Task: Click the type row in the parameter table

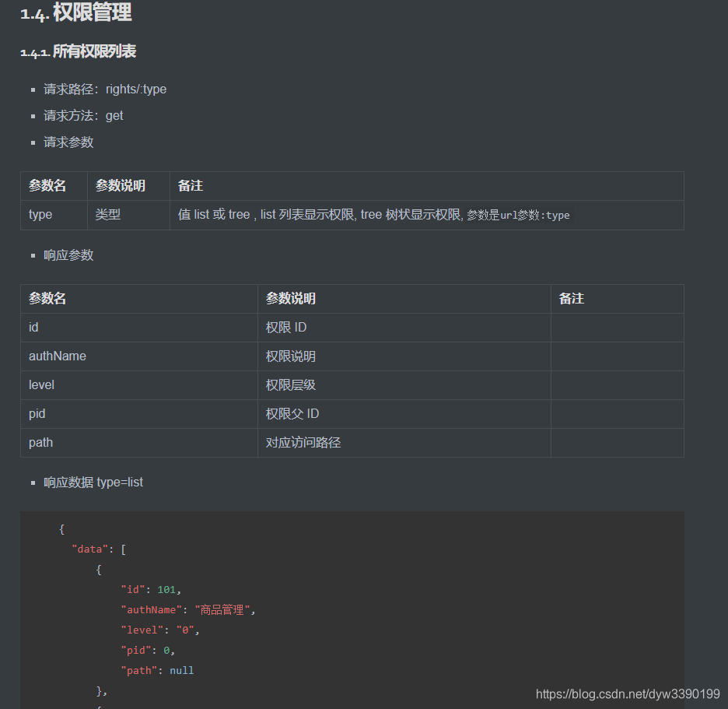Action: point(40,214)
